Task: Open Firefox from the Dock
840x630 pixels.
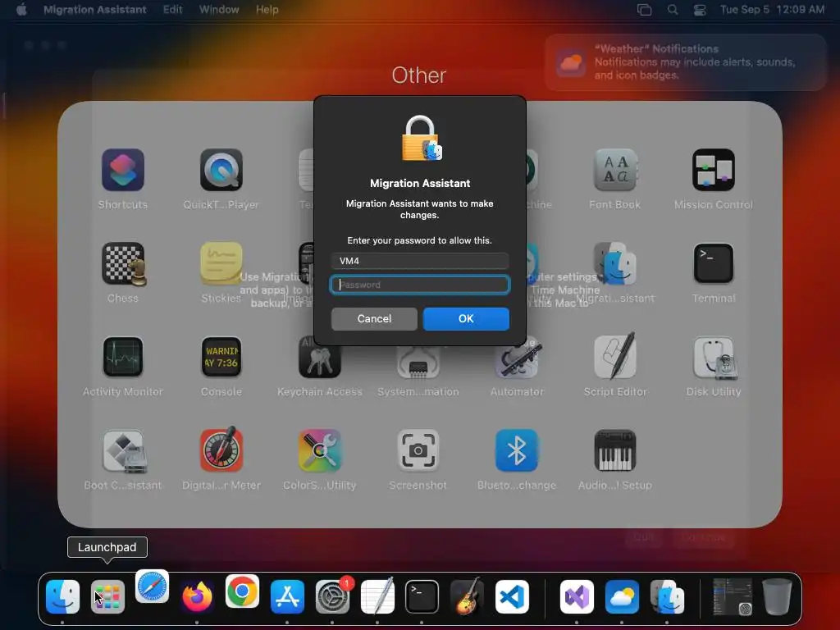Action: tap(197, 596)
